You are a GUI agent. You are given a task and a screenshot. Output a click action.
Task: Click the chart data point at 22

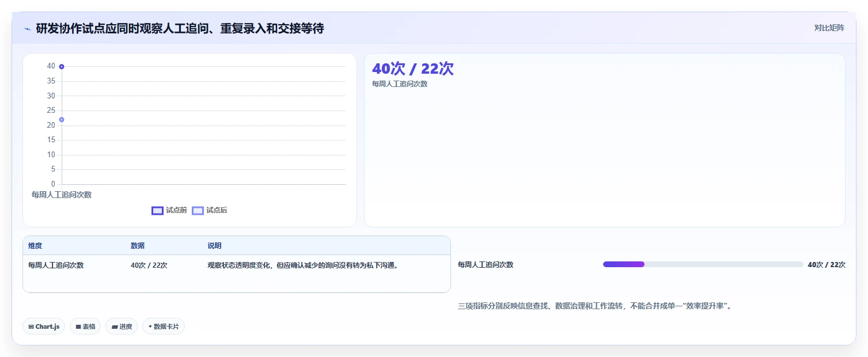coord(62,120)
